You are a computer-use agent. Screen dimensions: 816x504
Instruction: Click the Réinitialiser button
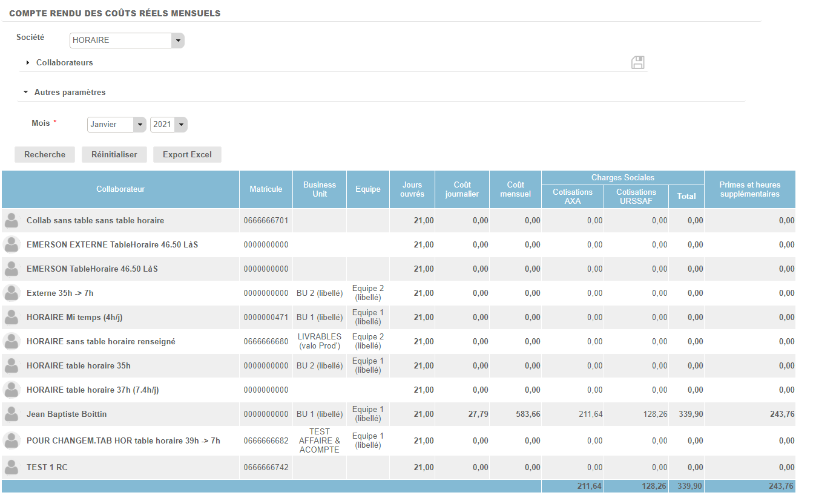coord(114,155)
